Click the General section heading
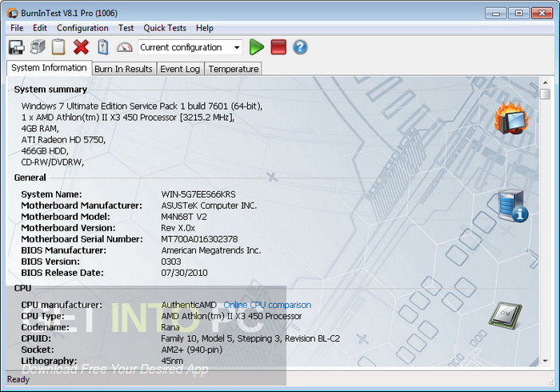The height and width of the screenshot is (392, 560). coord(30,178)
